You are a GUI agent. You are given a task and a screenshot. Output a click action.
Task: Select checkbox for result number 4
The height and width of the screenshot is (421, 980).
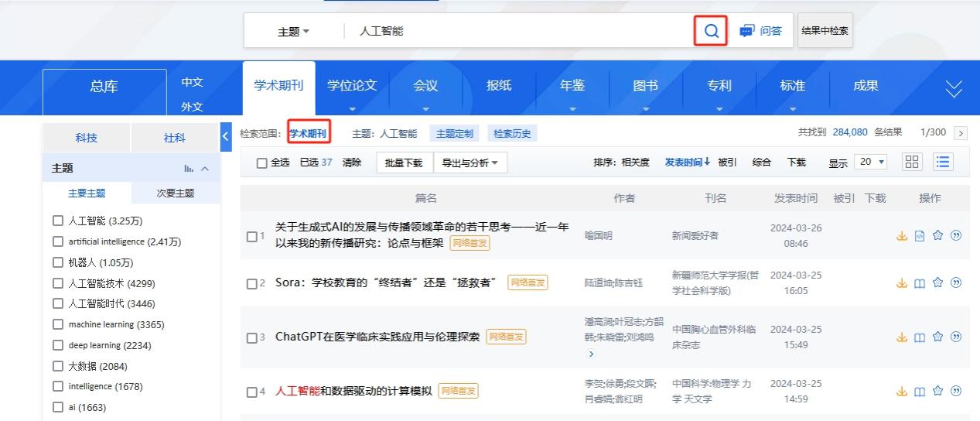coord(251,392)
